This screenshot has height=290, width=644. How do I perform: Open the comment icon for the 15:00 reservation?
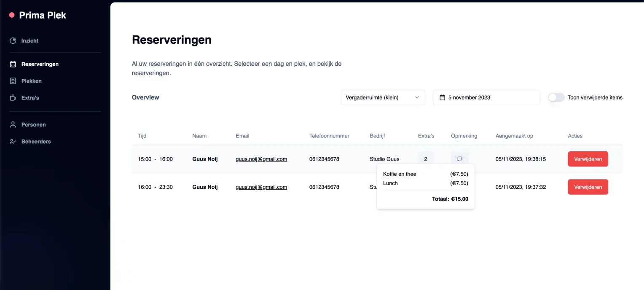pyautogui.click(x=460, y=159)
